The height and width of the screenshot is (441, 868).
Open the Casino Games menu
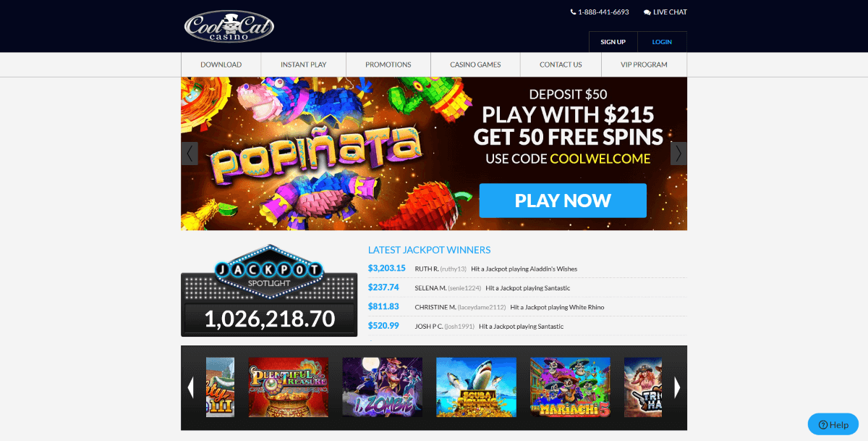coord(475,64)
